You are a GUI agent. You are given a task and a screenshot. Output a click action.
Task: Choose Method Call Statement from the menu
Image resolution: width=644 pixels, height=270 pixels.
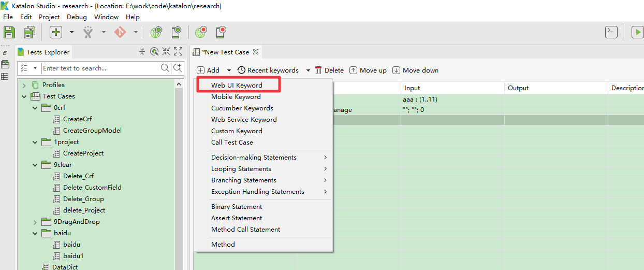point(246,229)
